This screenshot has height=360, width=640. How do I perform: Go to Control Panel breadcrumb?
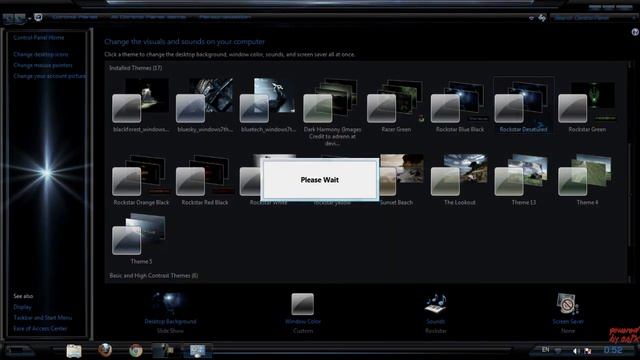coord(75,17)
